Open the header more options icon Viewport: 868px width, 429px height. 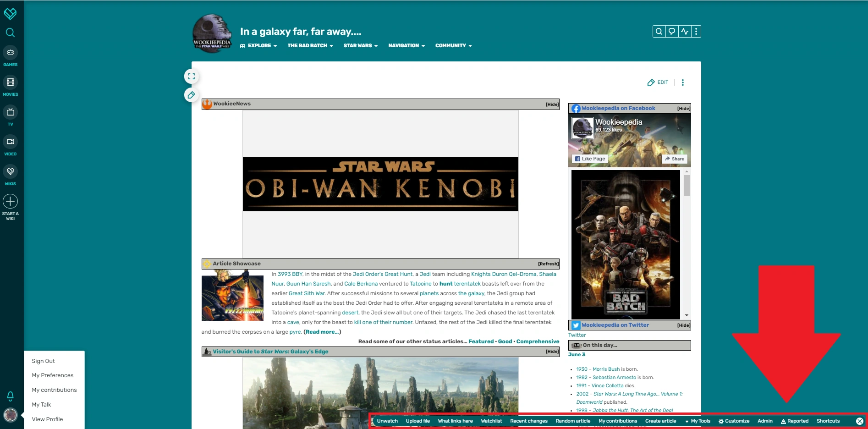pos(696,32)
